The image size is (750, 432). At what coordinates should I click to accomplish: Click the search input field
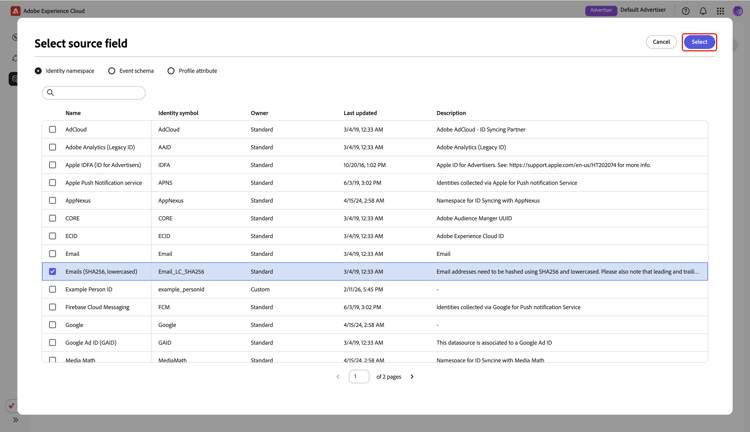pyautogui.click(x=94, y=93)
